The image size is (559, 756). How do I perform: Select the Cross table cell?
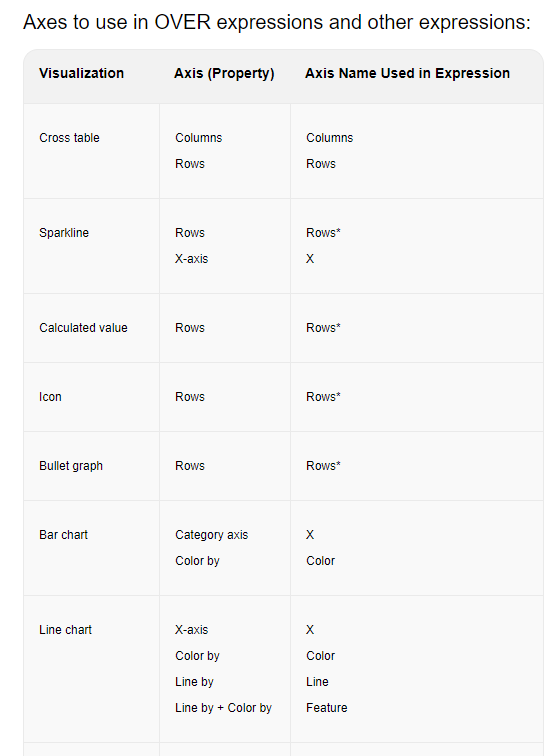coord(69,138)
